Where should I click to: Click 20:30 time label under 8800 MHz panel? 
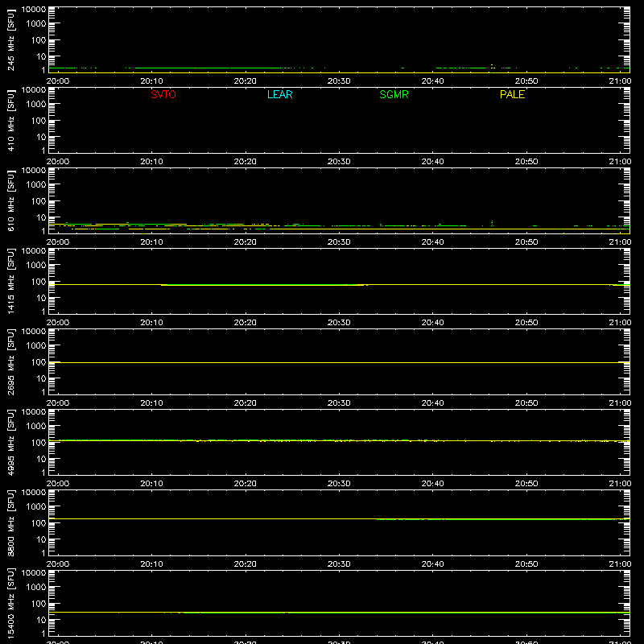(x=339, y=564)
